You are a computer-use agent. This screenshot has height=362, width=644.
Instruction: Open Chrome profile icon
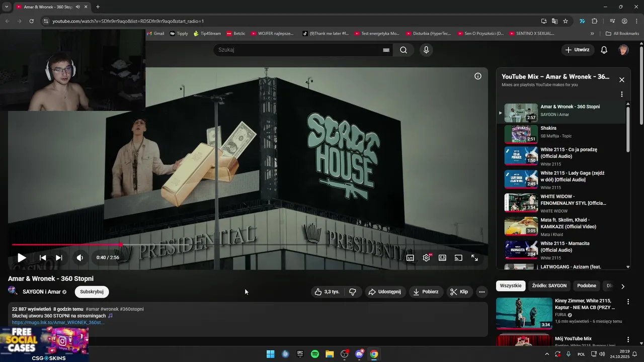[624, 21]
